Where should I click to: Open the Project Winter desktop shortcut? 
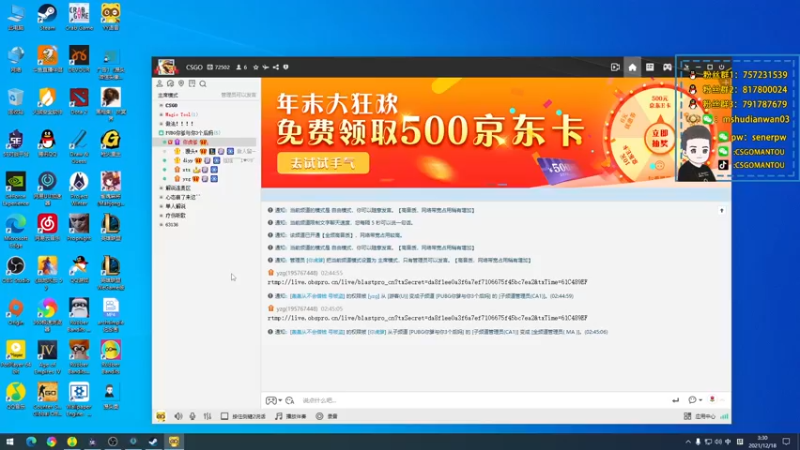(79, 189)
